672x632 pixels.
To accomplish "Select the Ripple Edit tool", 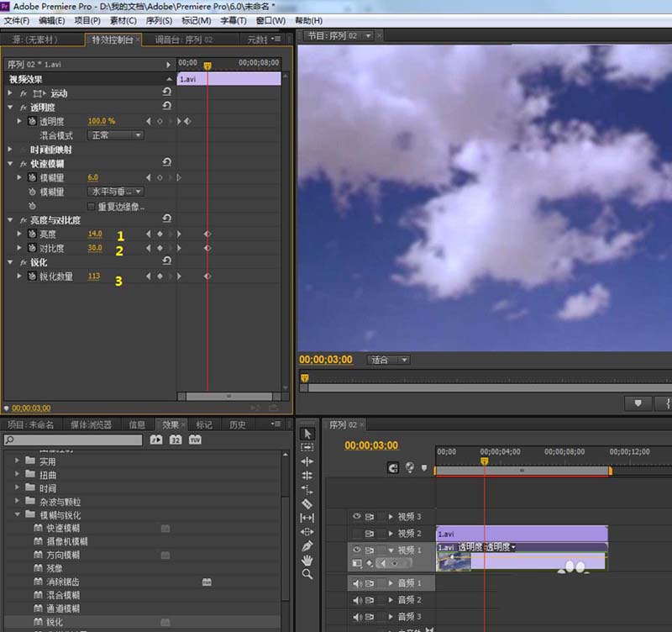I will pyautogui.click(x=307, y=461).
